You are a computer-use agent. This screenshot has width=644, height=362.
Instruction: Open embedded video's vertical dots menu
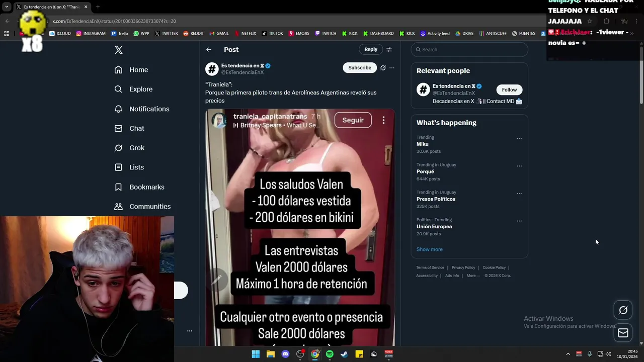coord(383,120)
